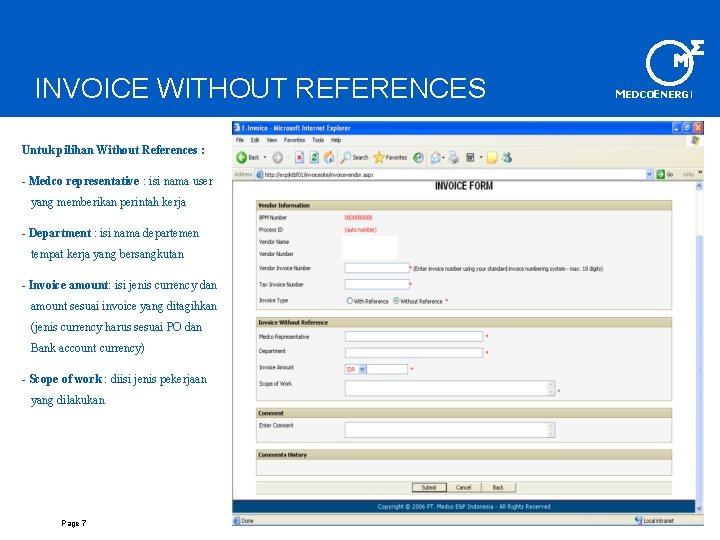720x540 pixels.
Task: Click the page icon in address bar
Action: [259, 174]
